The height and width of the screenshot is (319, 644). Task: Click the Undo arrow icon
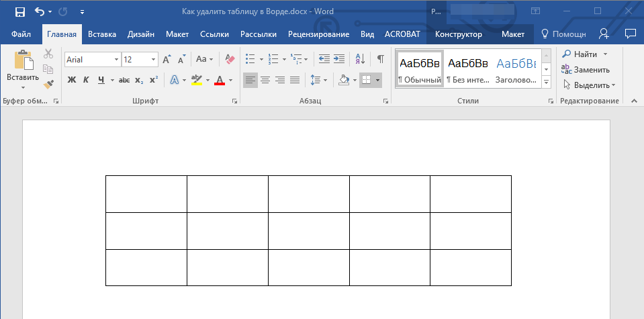(x=39, y=11)
